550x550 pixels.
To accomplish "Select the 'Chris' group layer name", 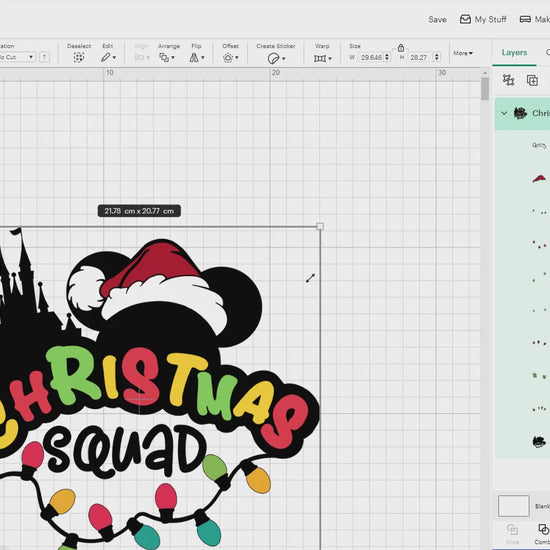I will point(541,113).
